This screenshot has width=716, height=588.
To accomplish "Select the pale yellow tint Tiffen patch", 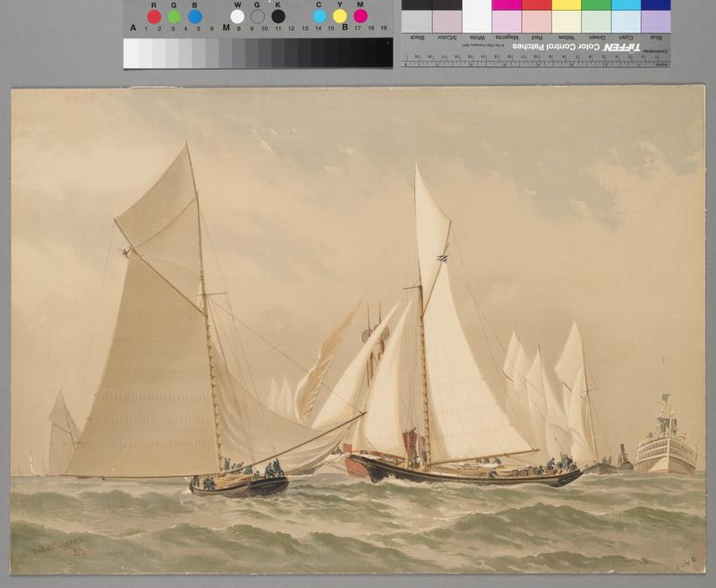I will 567,21.
